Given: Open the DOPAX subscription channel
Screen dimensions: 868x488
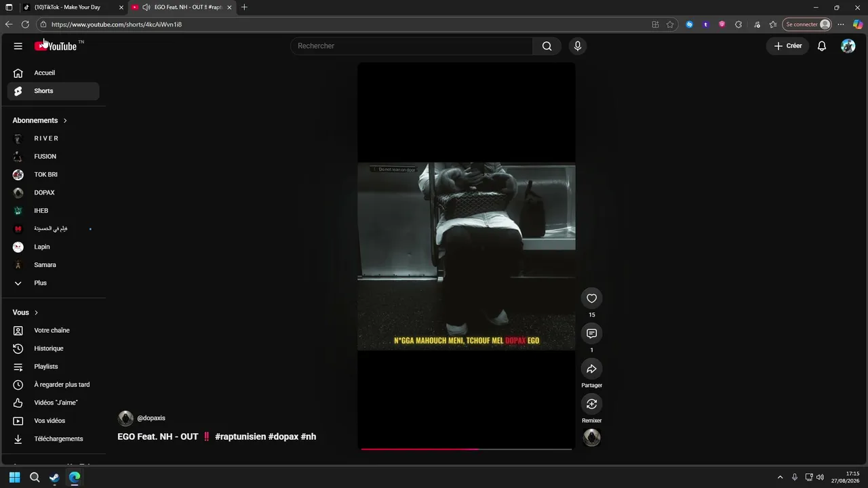Looking at the screenshot, I should [53, 192].
